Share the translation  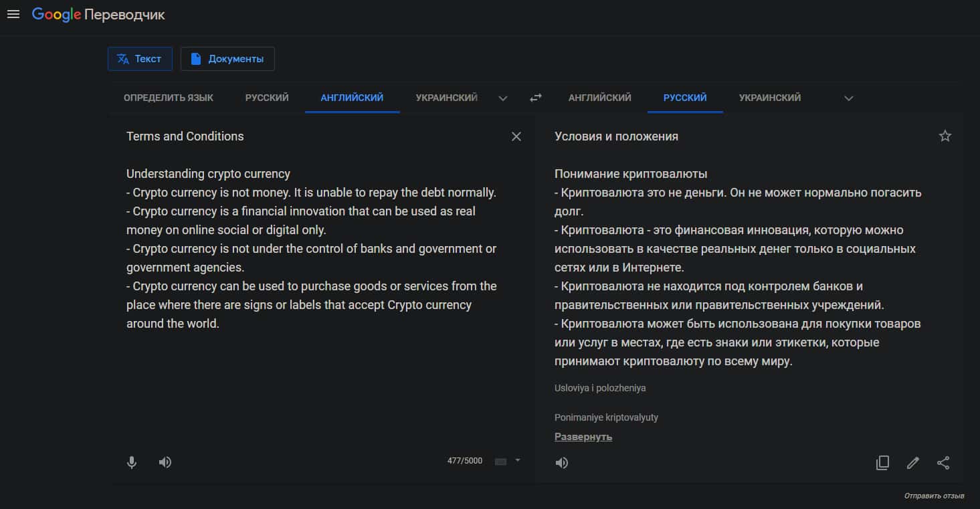pos(943,463)
